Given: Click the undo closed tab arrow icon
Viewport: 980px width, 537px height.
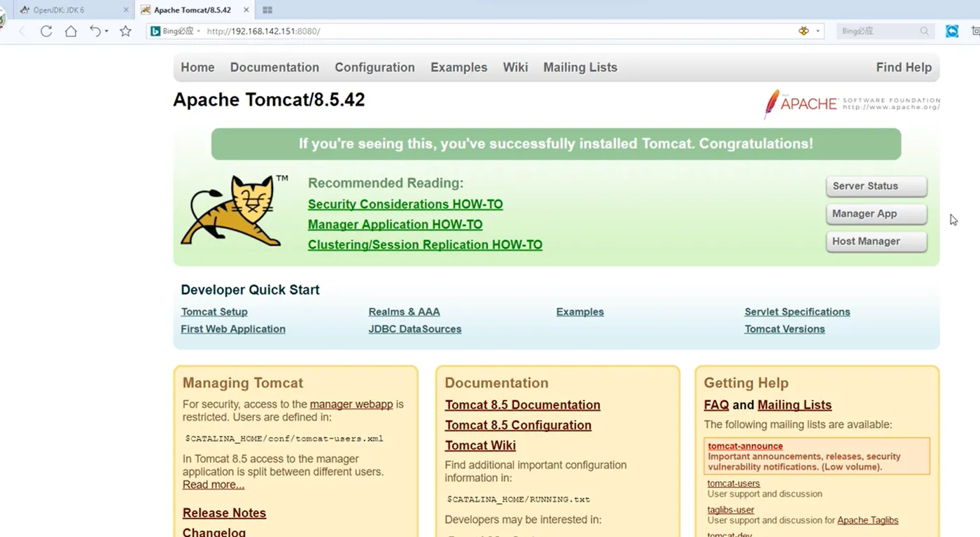Looking at the screenshot, I should 95,31.
